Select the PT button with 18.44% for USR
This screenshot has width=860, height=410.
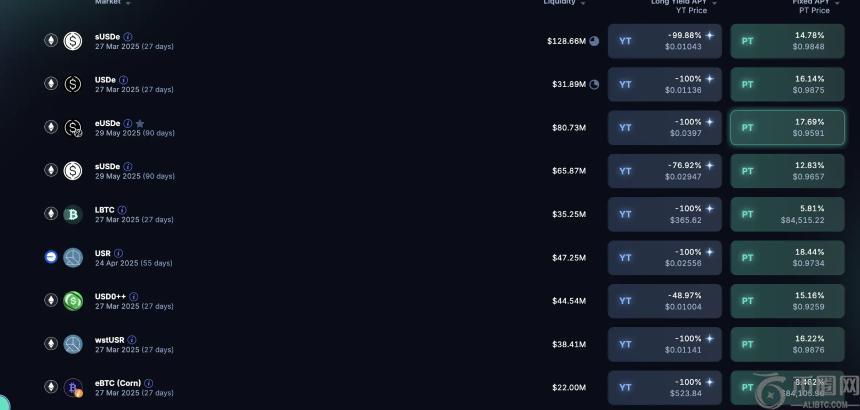click(787, 257)
